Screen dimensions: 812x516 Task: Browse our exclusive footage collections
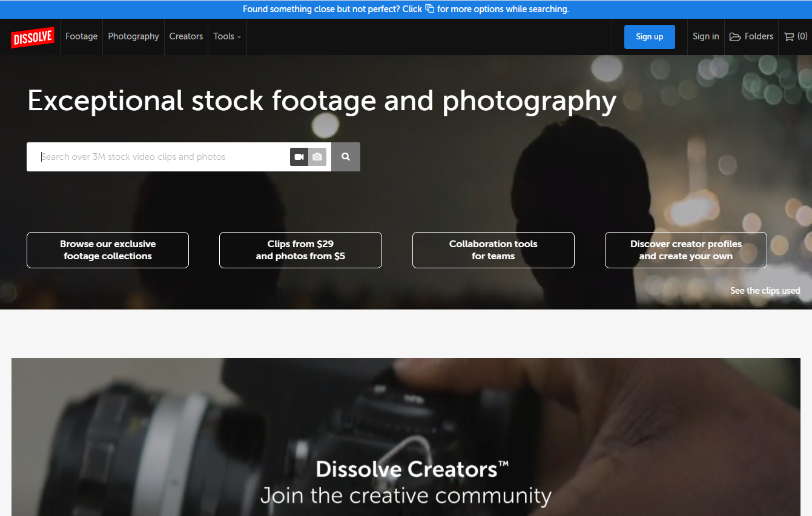pos(108,250)
